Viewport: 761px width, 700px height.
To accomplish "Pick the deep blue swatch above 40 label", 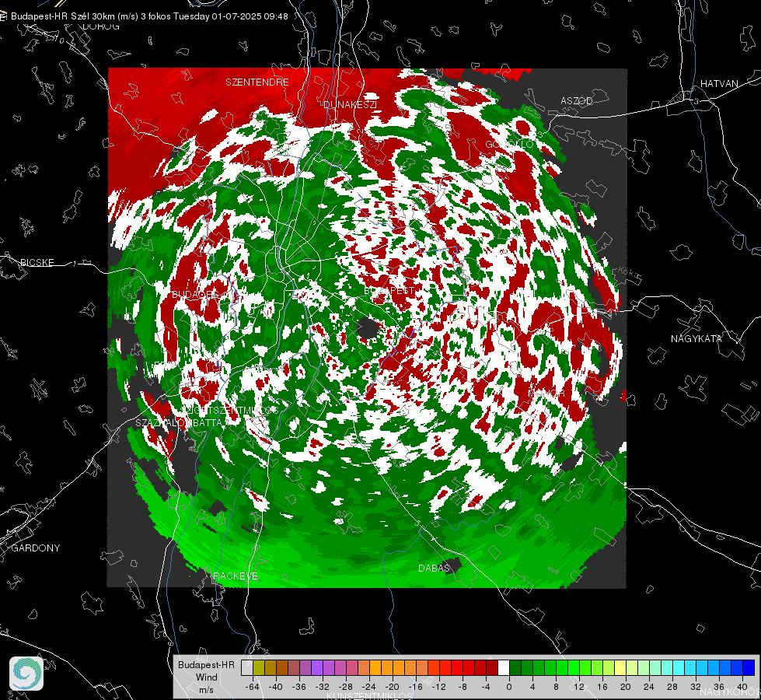I will [748, 668].
